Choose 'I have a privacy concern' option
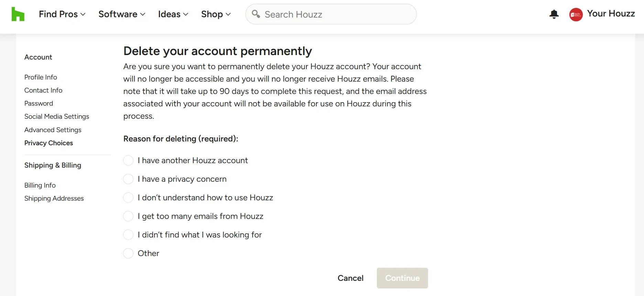Image resolution: width=644 pixels, height=296 pixels. 128,179
